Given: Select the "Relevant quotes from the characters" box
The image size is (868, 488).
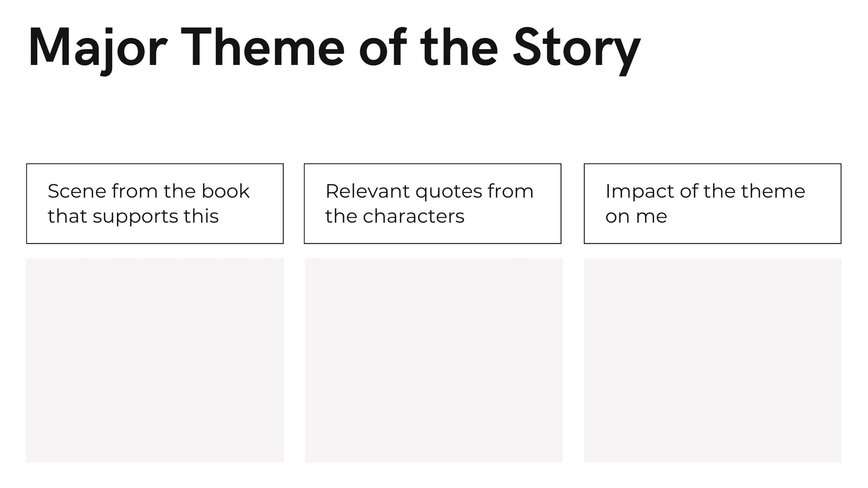Looking at the screenshot, I should (x=432, y=203).
